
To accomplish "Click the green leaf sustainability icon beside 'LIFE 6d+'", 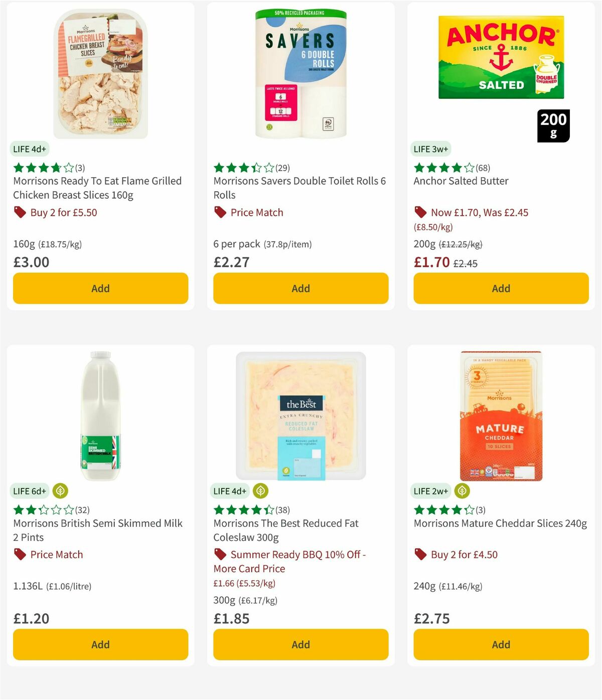I will point(60,491).
